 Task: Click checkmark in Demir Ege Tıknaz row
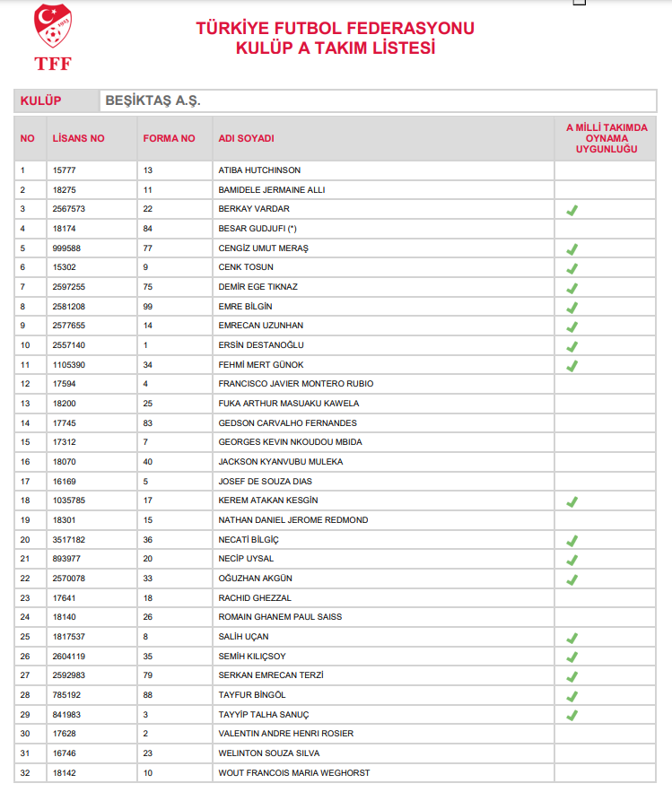point(572,288)
